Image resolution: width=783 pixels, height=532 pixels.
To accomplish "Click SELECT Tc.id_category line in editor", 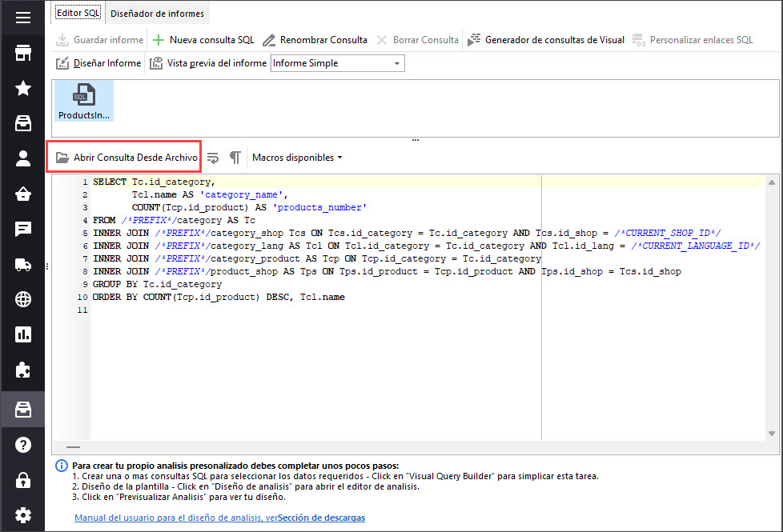I will click(x=154, y=182).
